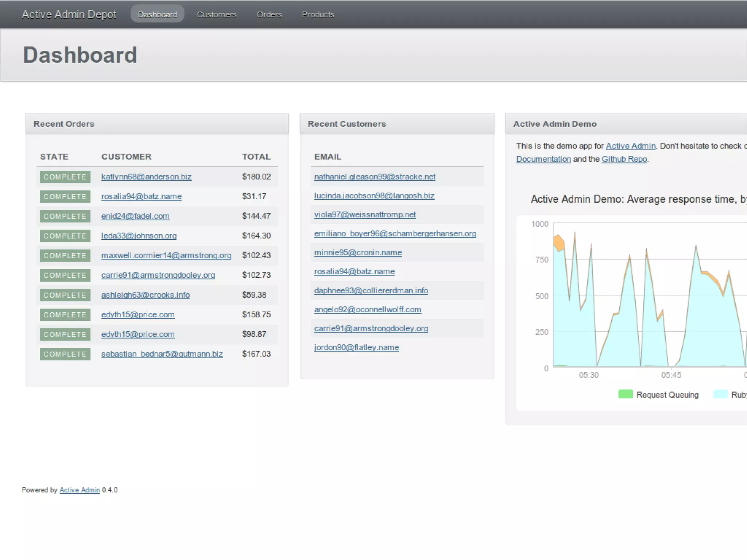Open sebastian_bednar5@gutmann.biz customer link
Screen dimensions: 747x560
pos(162,354)
